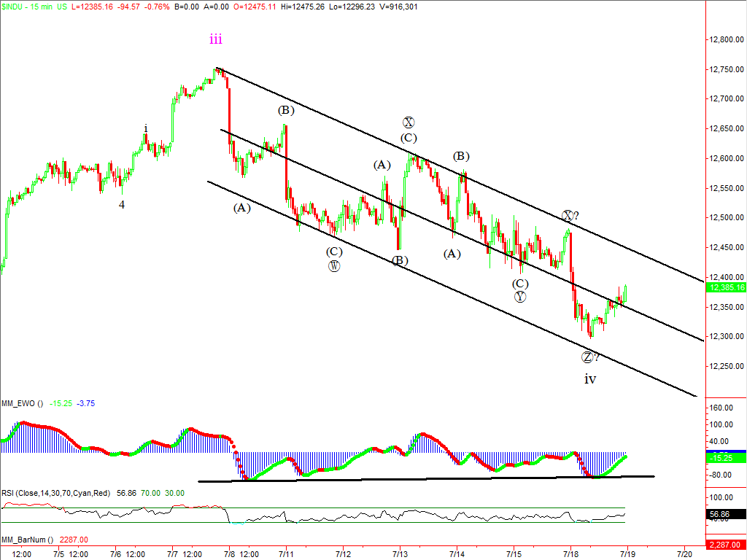747x560 pixels.
Task: Click the current price tag 12,385.16
Action: tap(726, 287)
